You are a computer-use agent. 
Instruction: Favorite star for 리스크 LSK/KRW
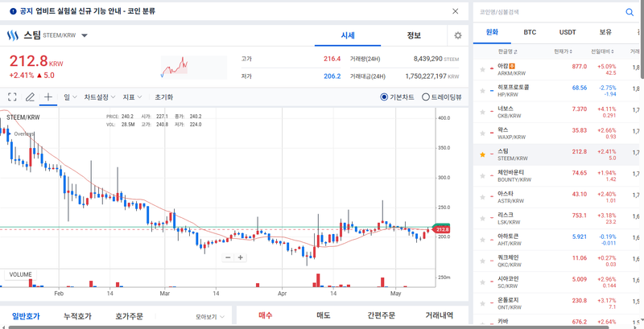pyautogui.click(x=482, y=219)
